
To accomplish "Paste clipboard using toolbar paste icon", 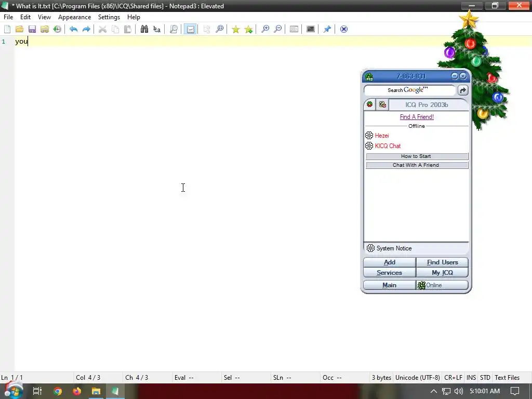I will (x=128, y=29).
